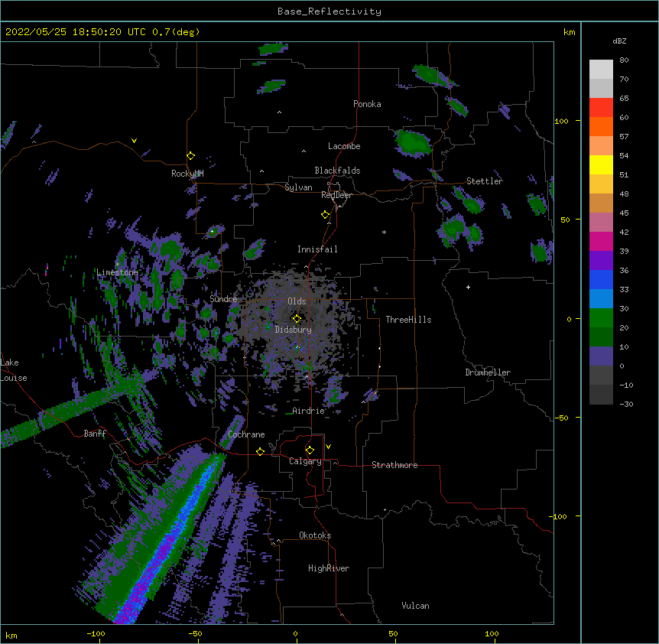
Task: Click the Okotoks label
Action: 315,535
